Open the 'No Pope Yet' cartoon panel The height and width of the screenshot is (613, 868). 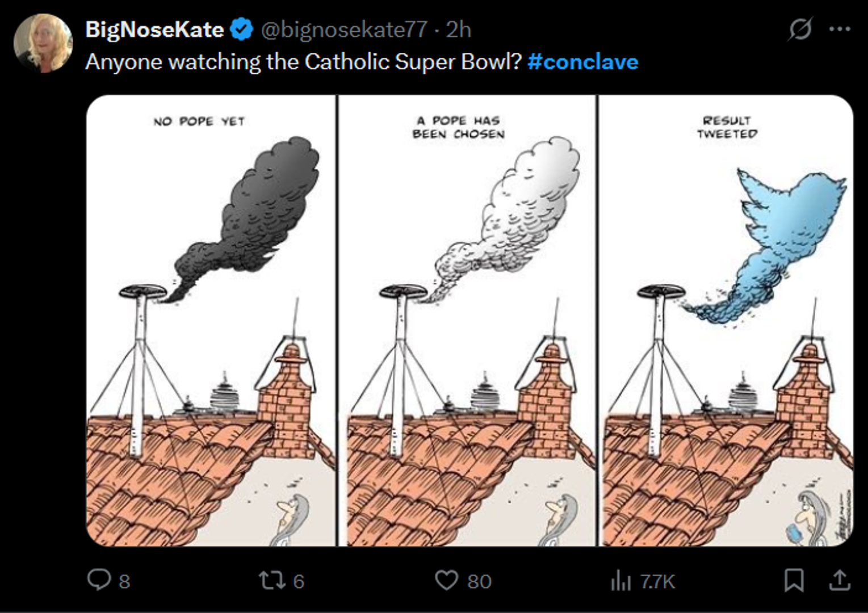coord(211,321)
